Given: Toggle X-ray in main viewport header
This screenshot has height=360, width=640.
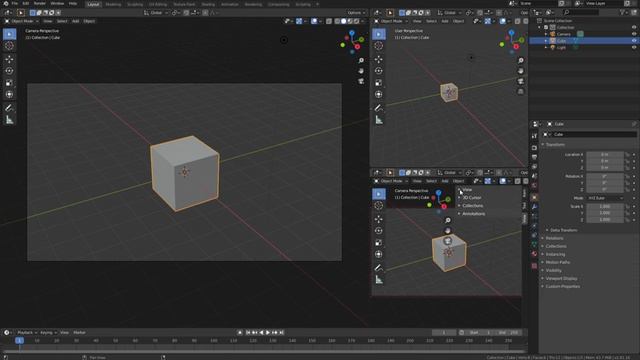Looking at the screenshot, I should [329, 21].
